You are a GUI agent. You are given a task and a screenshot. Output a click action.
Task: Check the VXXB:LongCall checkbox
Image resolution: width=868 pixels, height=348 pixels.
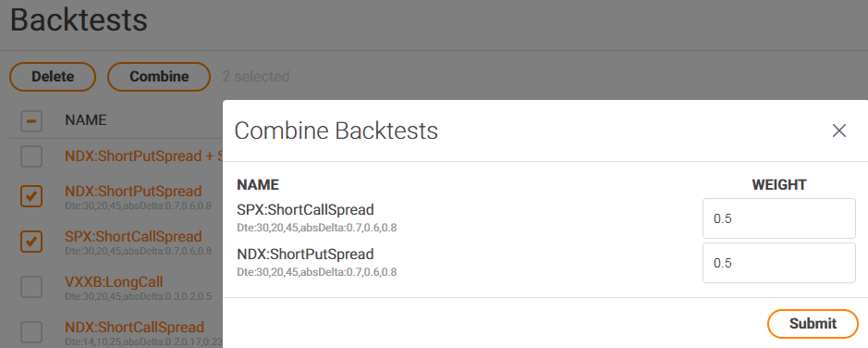point(31,287)
